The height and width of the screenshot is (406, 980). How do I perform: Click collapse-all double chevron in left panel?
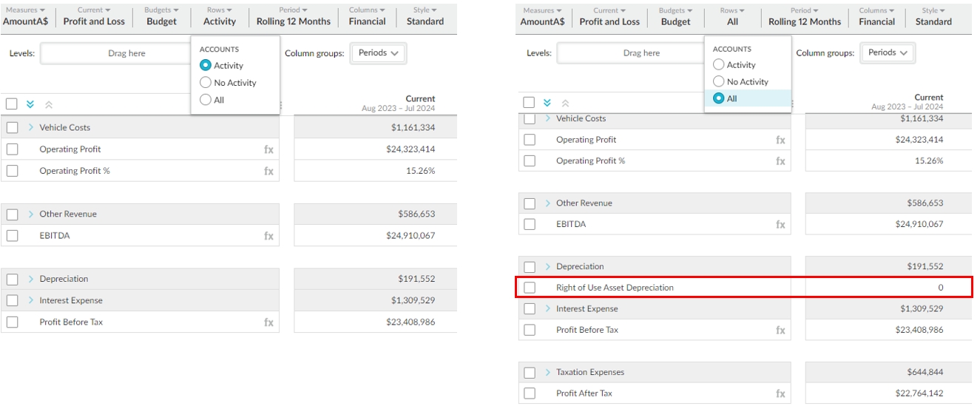48,104
